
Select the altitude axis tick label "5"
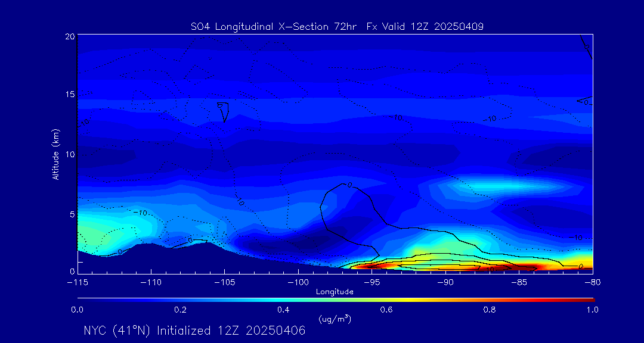(72, 214)
